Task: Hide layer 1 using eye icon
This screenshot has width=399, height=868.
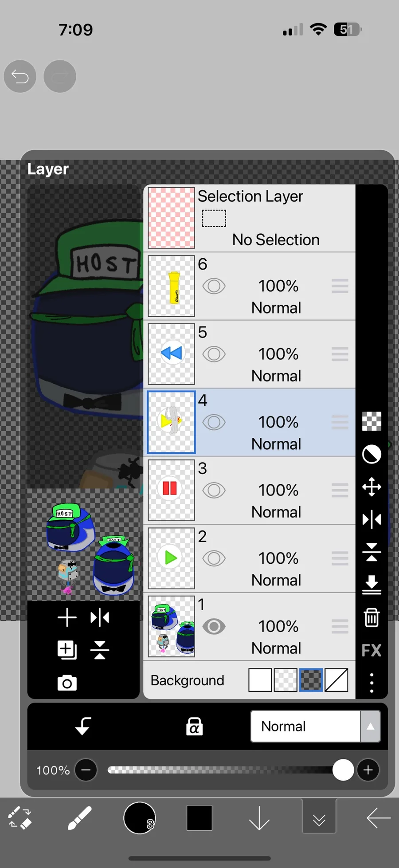Action: coord(214,627)
